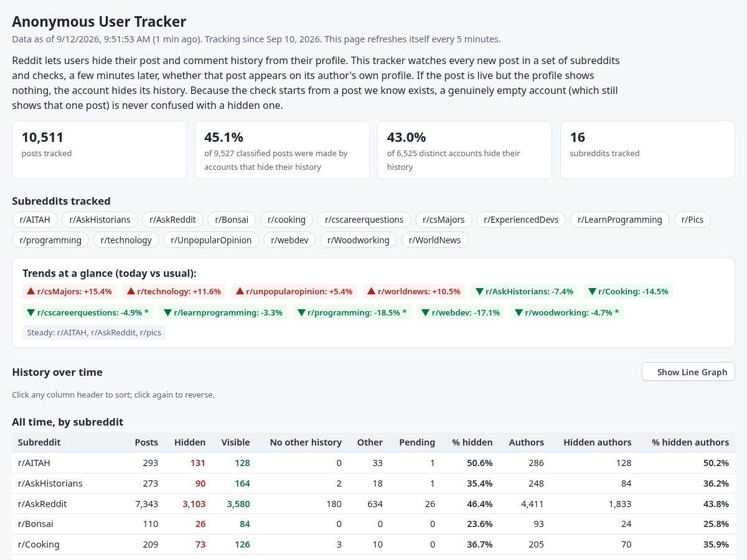
Task: Click the 10,511 posts tracked card
Action: pos(99,150)
